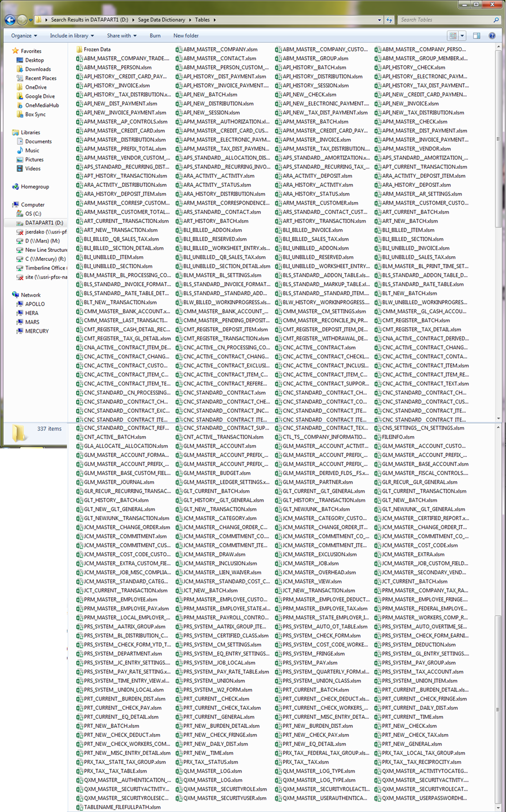This screenshot has height=812, width=506.
Task: Select file BLI_BILLED__INVOICE.xlsm
Action: click(309, 230)
